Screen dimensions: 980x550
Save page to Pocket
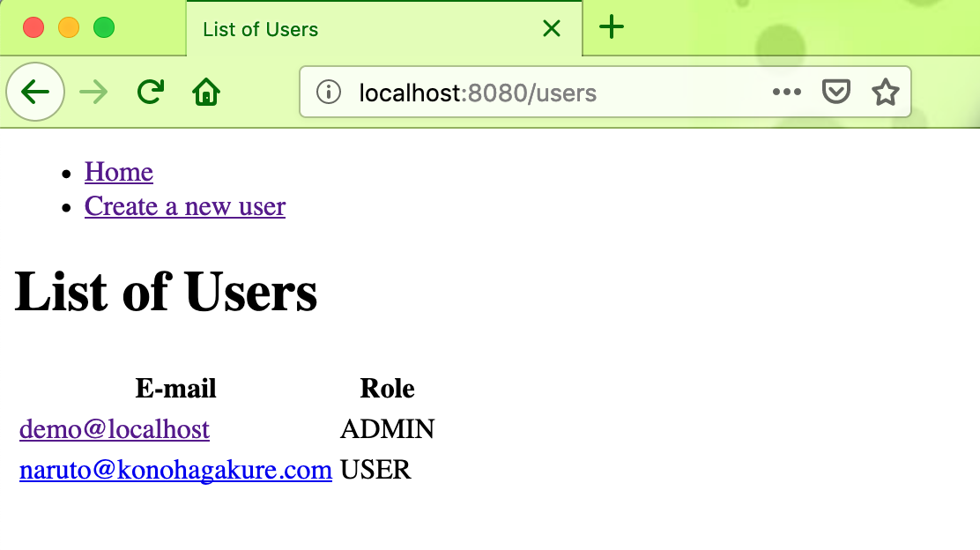835,92
